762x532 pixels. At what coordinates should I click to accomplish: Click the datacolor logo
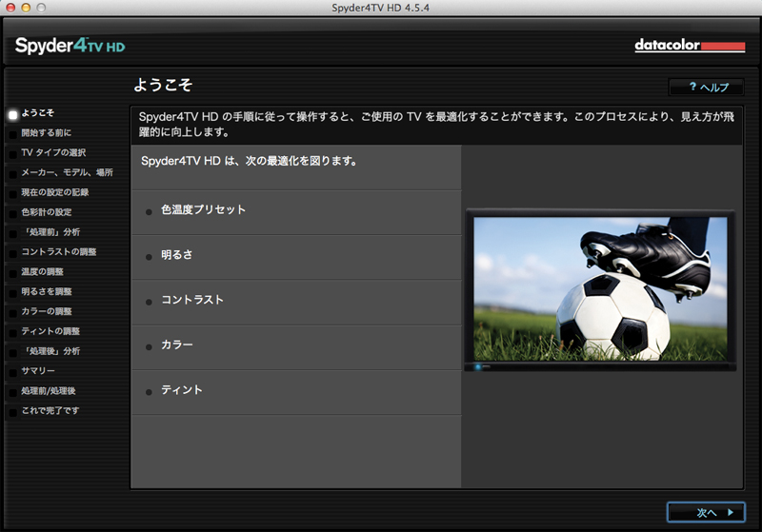[690, 45]
